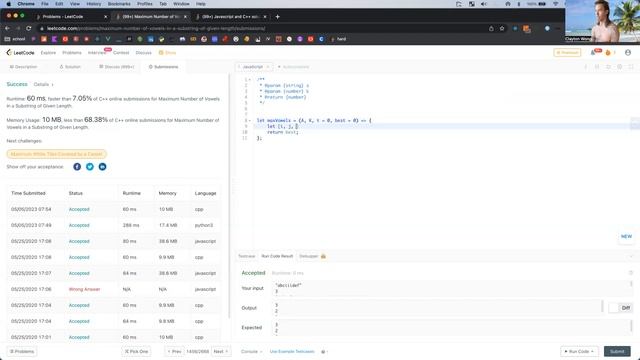Image resolution: width=640 pixels, height=360 pixels.
Task: Click the LeetCode logo
Action: (20, 53)
